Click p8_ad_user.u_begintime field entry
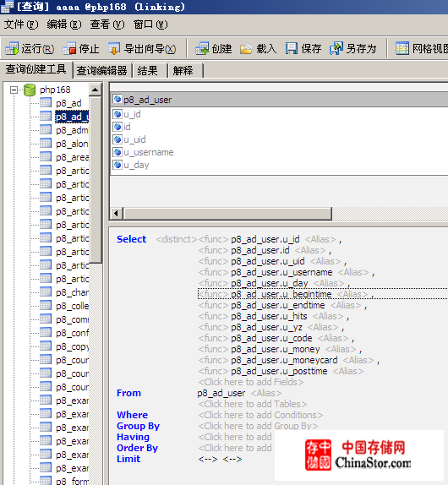Viewport: 448px width, 485px height. (281, 294)
